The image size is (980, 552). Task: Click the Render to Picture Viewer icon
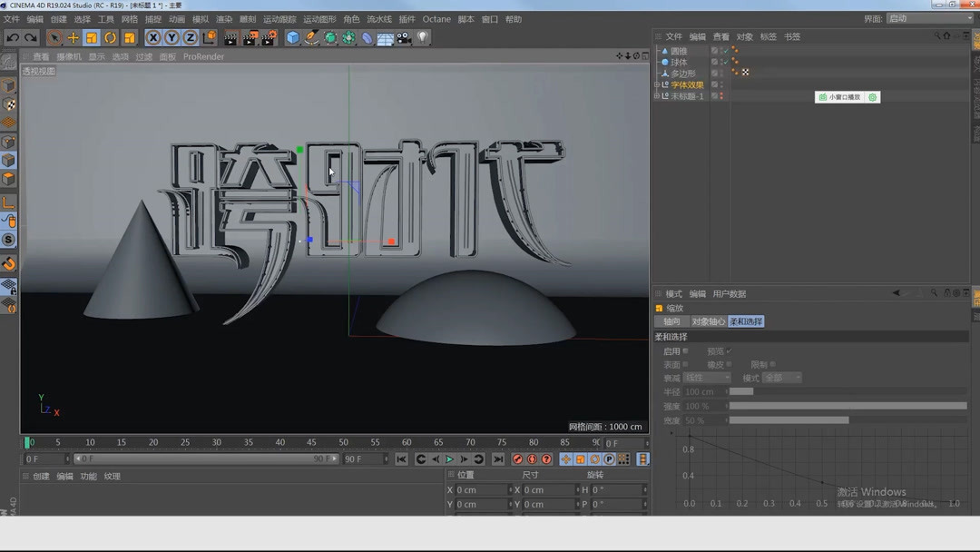248,37
